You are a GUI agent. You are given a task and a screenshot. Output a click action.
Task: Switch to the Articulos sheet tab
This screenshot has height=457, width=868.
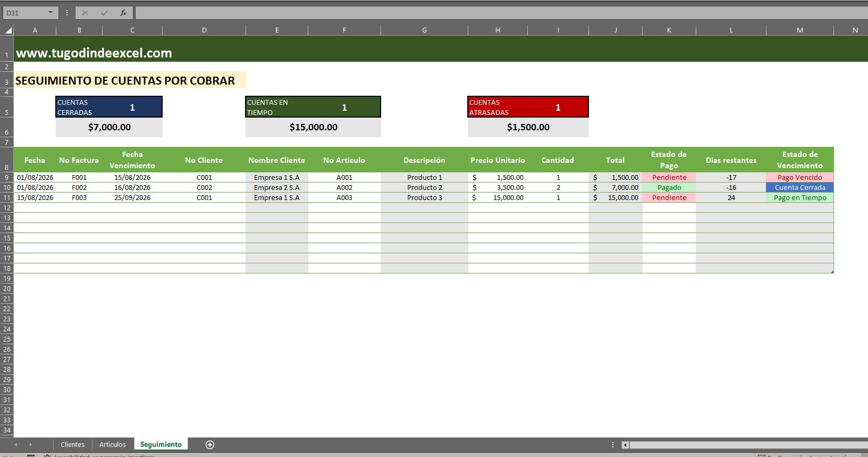(x=113, y=445)
